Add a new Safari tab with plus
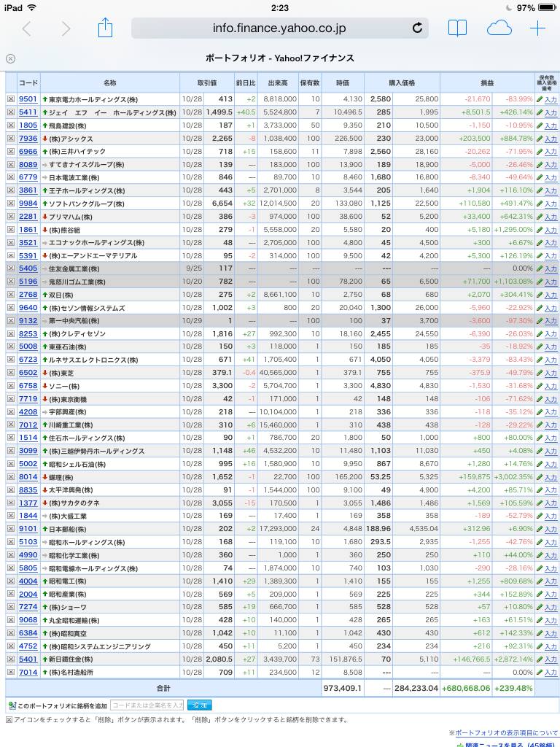The image size is (560, 747). (537, 28)
